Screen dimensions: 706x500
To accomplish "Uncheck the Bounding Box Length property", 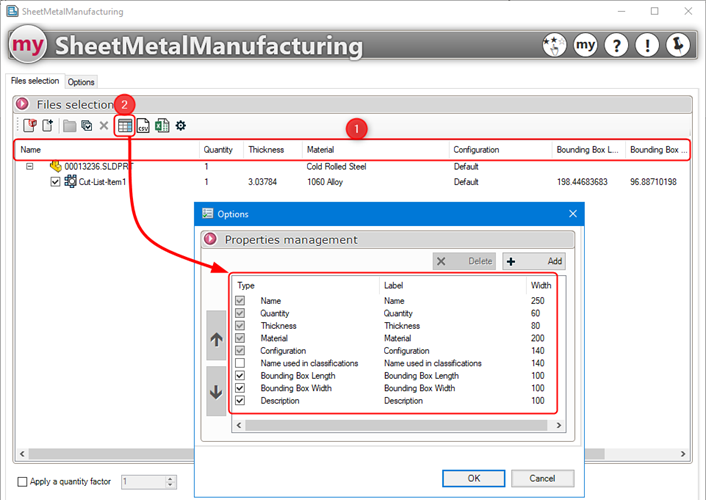I will tap(240, 376).
